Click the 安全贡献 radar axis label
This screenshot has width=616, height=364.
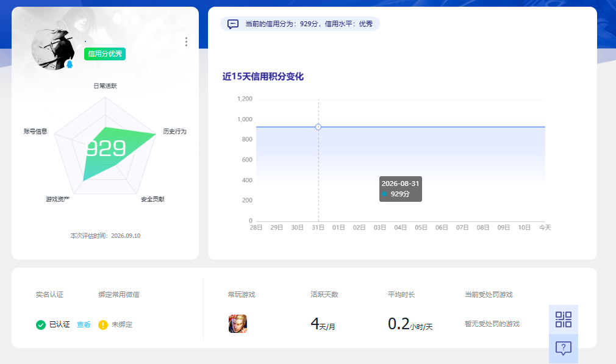(153, 199)
